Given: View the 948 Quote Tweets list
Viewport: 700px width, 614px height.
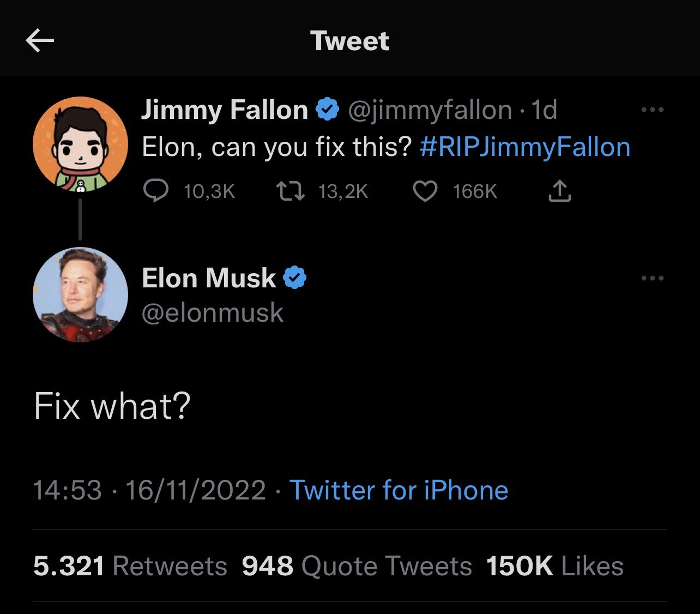Looking at the screenshot, I should pyautogui.click(x=357, y=566).
